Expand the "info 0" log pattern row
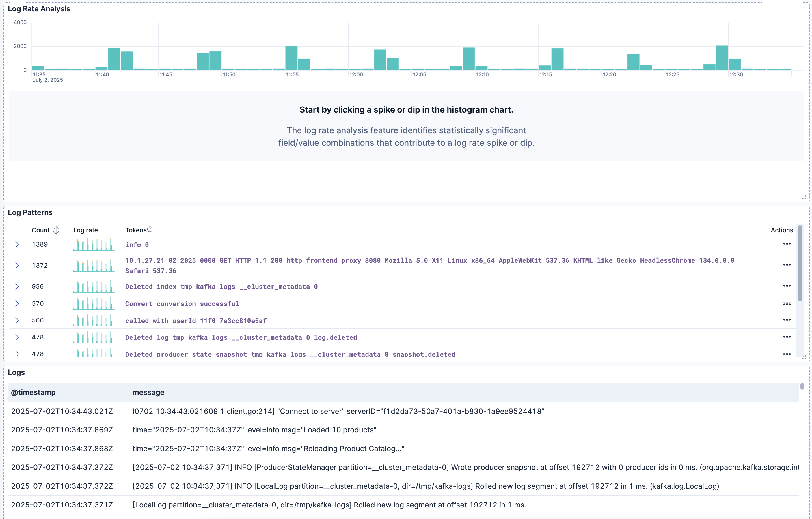The height and width of the screenshot is (519, 812). point(17,244)
